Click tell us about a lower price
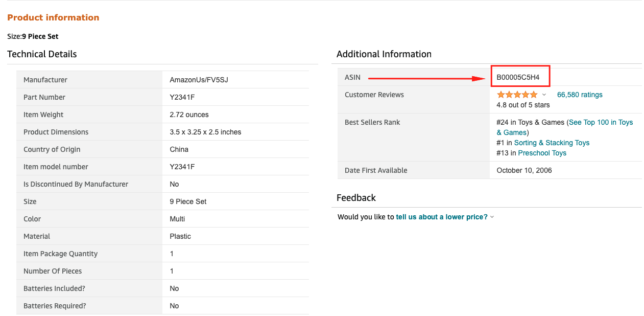The height and width of the screenshot is (316, 644). point(441,216)
